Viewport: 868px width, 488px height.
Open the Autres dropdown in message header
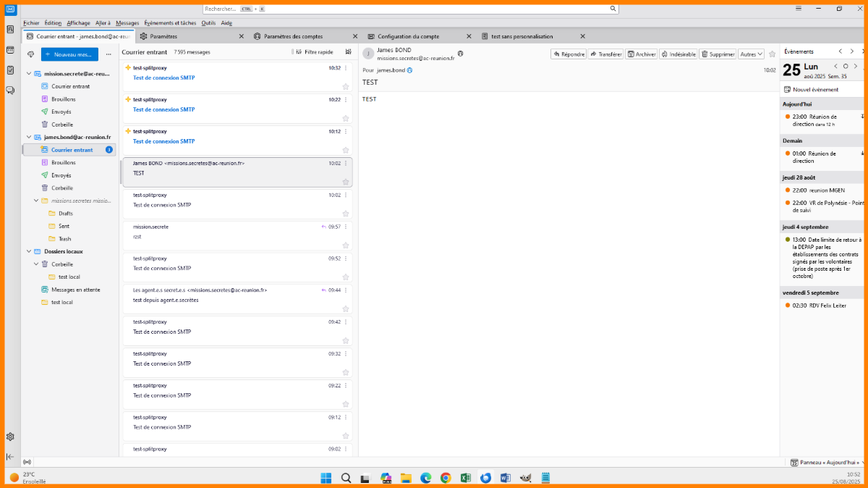[x=752, y=54]
